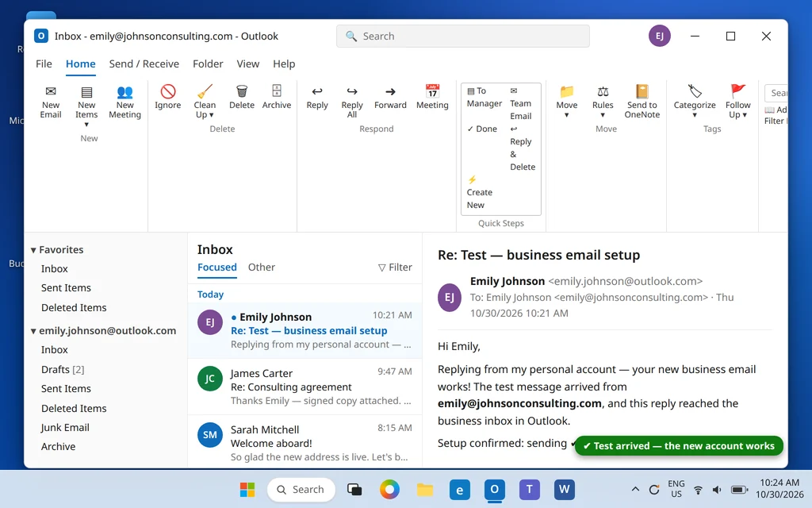Switch to the Home ribbon tab
812x508 pixels.
[80, 63]
